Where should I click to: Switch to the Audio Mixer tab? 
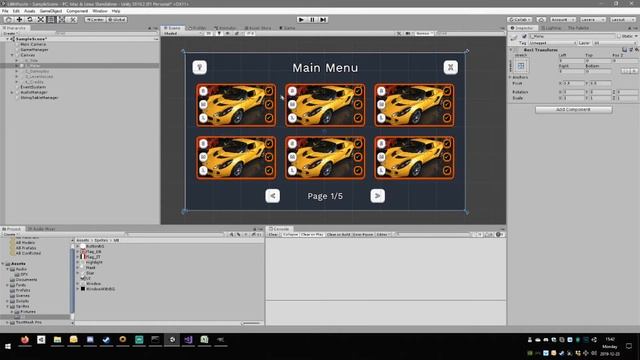pos(42,229)
